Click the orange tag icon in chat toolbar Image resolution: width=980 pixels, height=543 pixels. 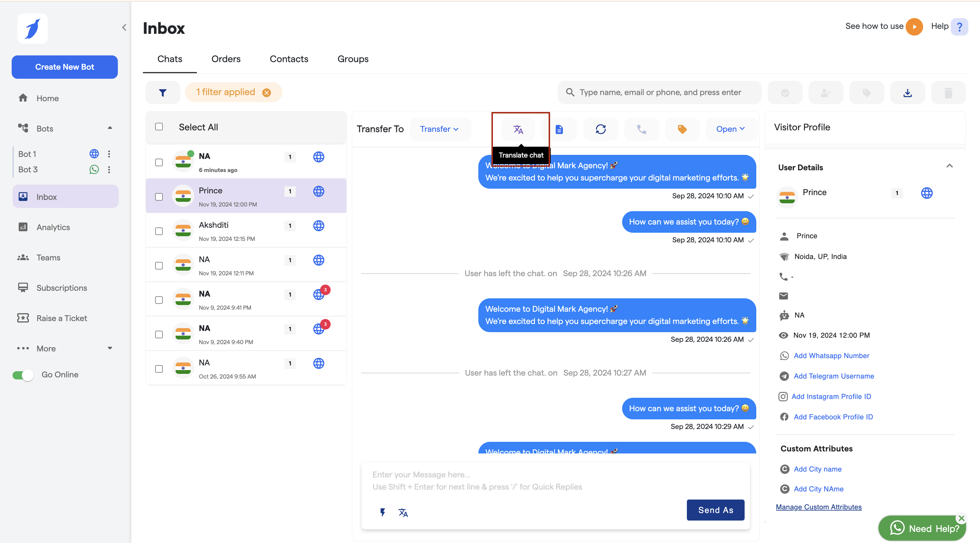pos(682,129)
